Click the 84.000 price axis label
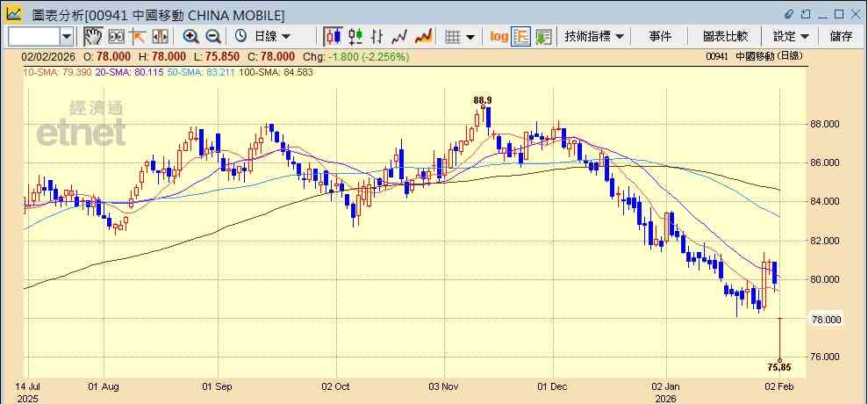868x404 pixels. click(825, 202)
